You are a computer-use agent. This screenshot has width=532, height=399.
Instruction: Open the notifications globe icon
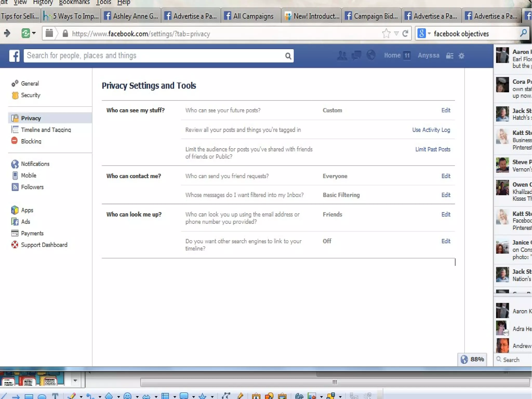pos(371,55)
